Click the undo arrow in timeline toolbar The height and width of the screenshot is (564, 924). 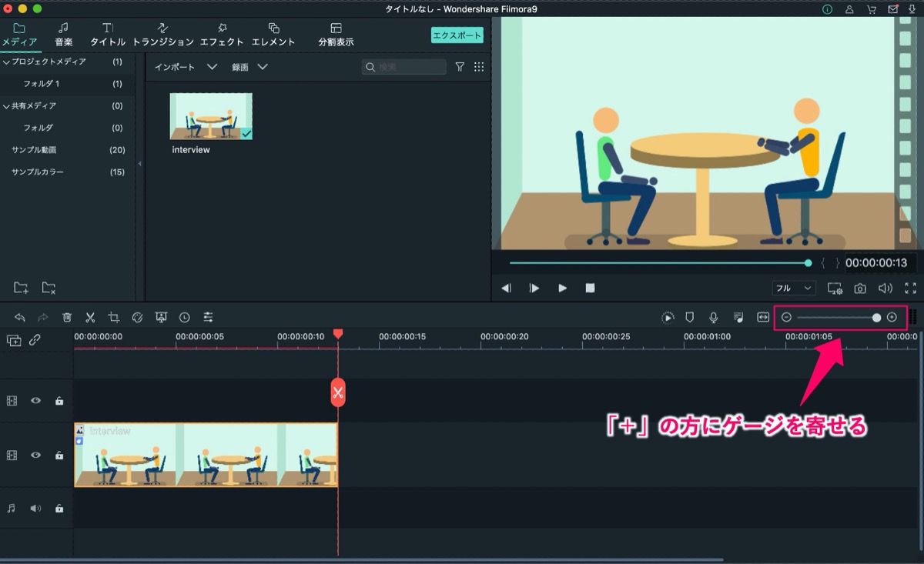click(x=20, y=317)
